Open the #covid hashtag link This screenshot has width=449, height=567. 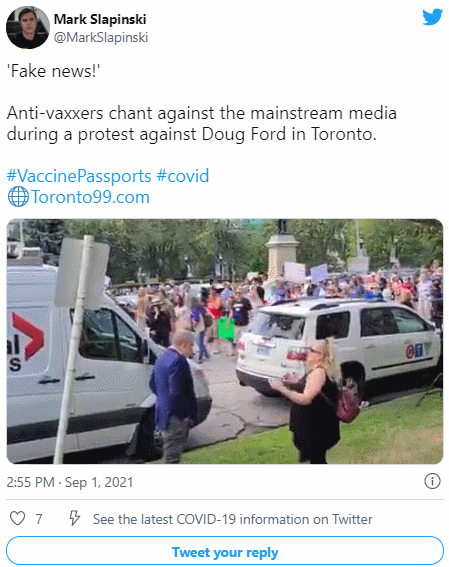click(x=183, y=176)
